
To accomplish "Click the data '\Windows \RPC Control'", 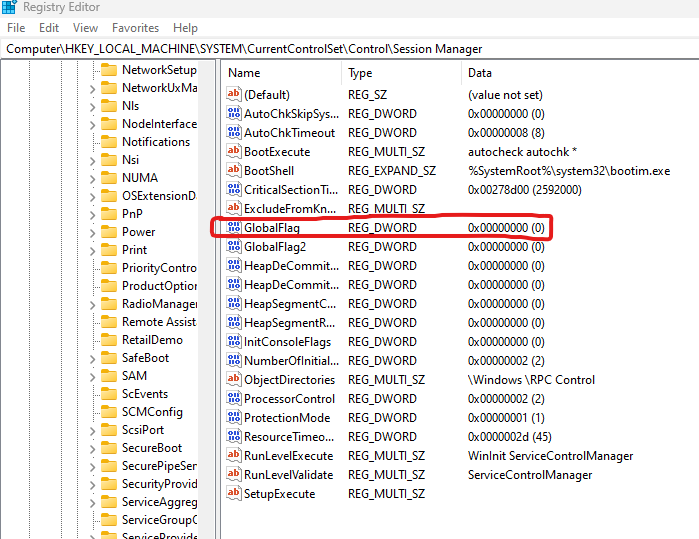I will tap(531, 379).
